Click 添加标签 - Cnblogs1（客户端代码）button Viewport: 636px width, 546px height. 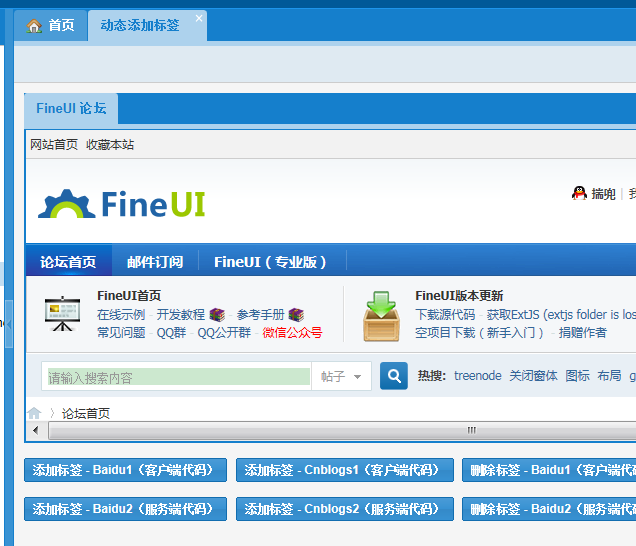(x=345, y=470)
